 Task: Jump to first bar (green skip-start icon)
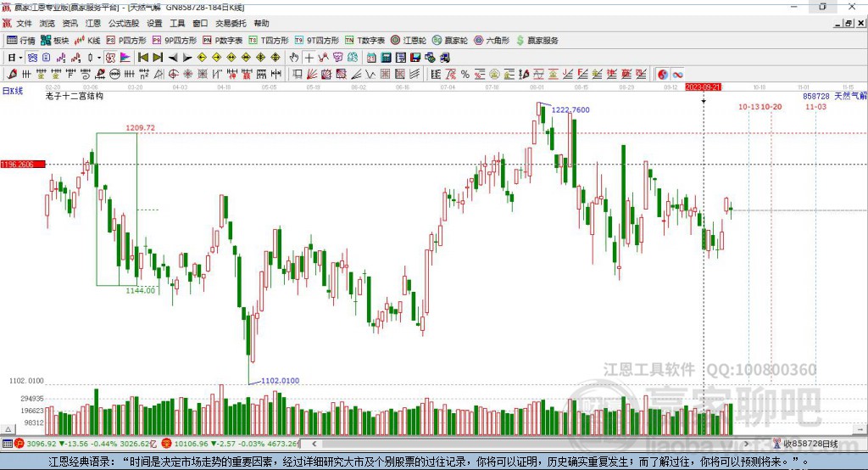pos(142,58)
